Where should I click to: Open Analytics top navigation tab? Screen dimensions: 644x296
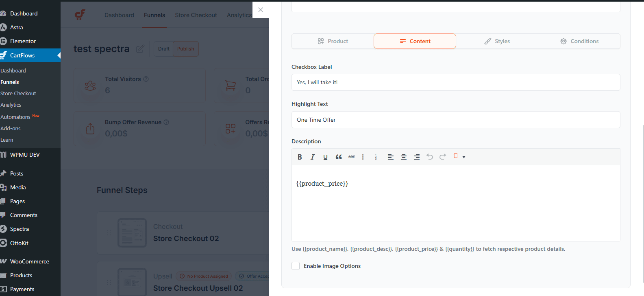[239, 15]
